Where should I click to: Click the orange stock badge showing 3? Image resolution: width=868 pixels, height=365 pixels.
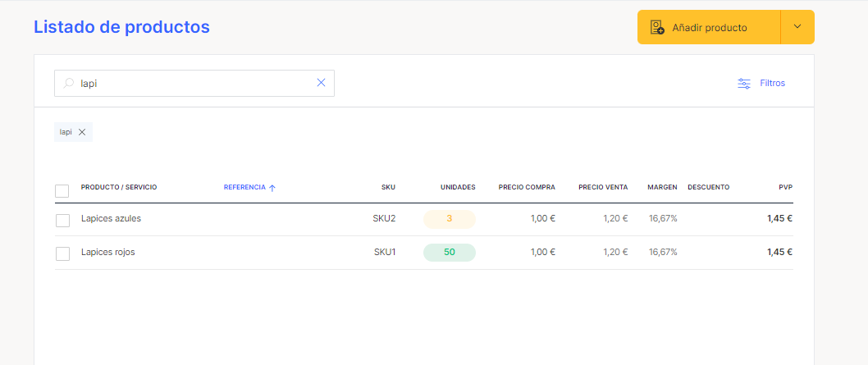tap(450, 219)
